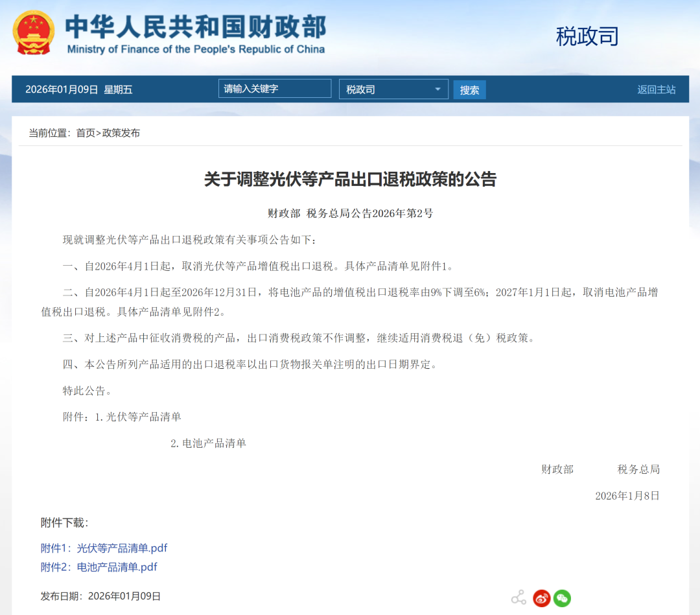Click inside the keyword search input field

pyautogui.click(x=274, y=87)
